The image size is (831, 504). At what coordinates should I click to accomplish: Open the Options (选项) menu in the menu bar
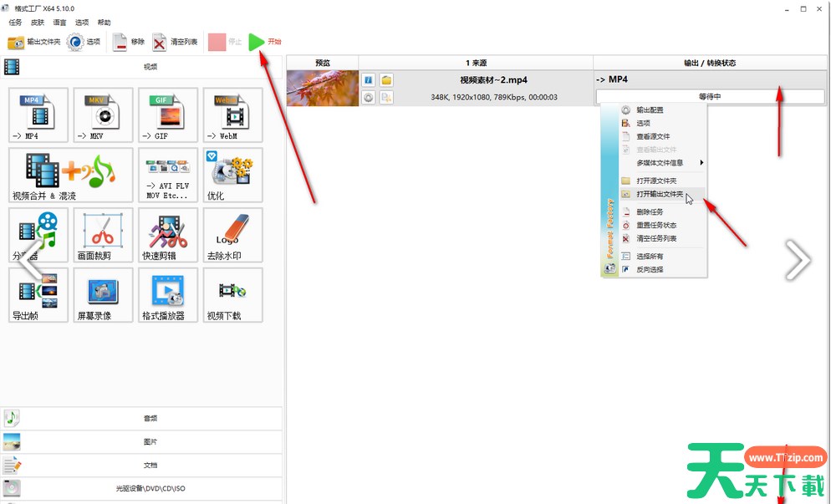pos(82,23)
